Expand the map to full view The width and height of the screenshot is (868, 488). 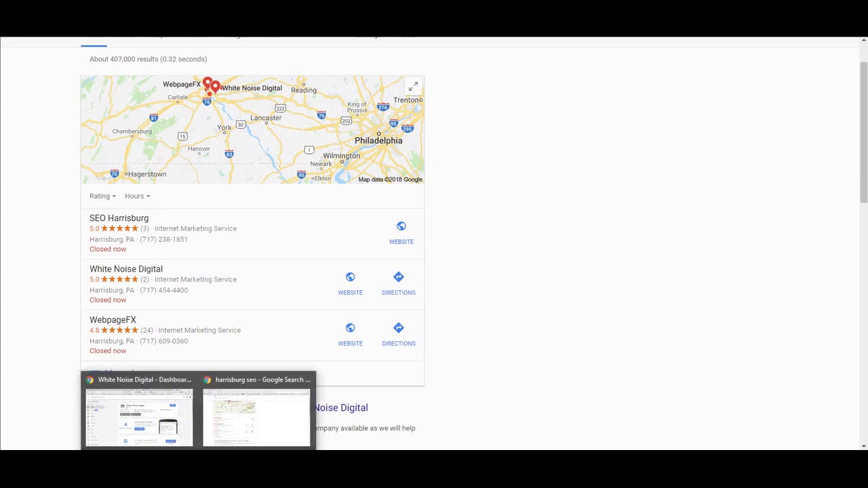coord(413,86)
